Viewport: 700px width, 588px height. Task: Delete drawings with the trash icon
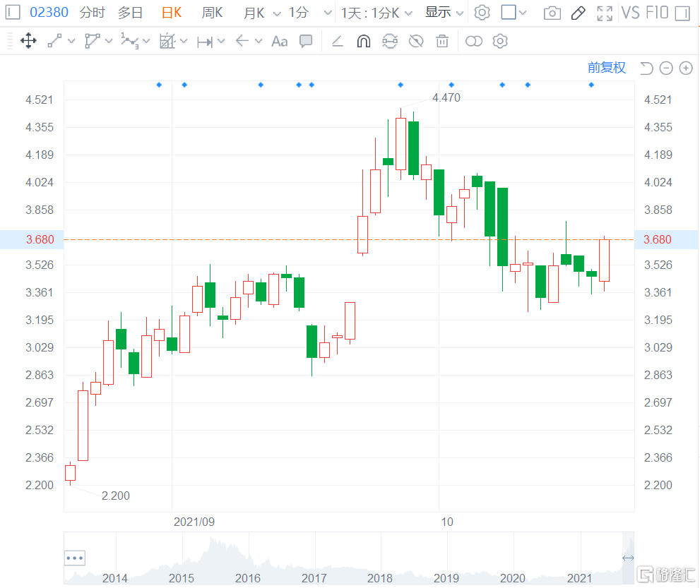442,42
